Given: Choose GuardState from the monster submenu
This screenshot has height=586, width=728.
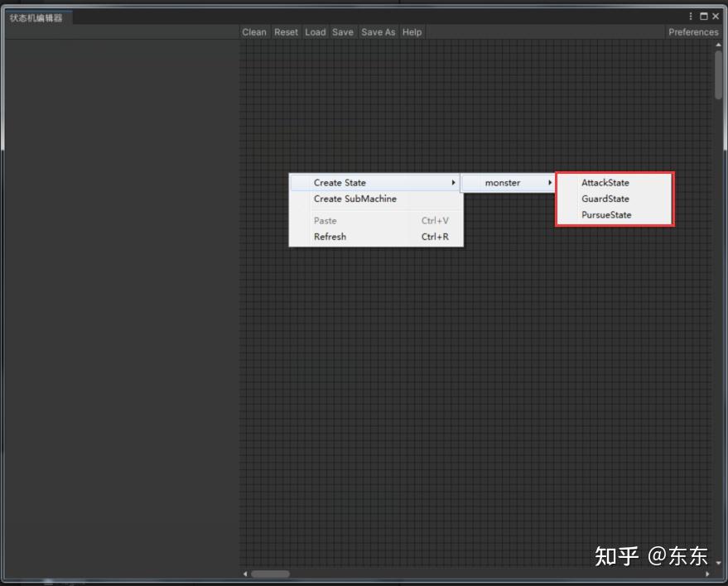Looking at the screenshot, I should click(605, 199).
